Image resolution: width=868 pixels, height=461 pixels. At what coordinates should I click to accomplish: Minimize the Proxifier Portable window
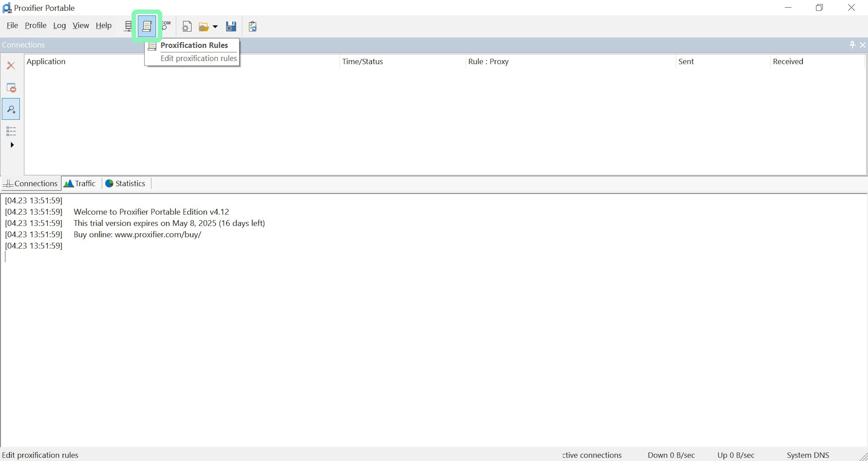788,8
